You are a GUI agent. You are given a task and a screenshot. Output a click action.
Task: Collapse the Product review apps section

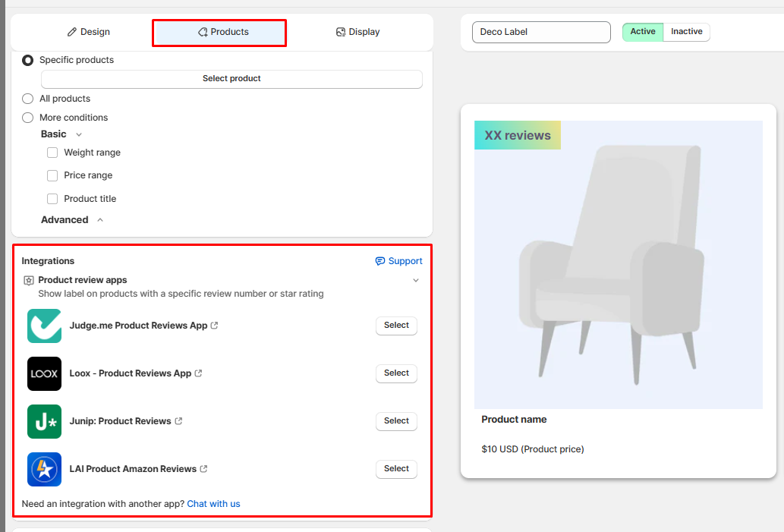coord(416,280)
